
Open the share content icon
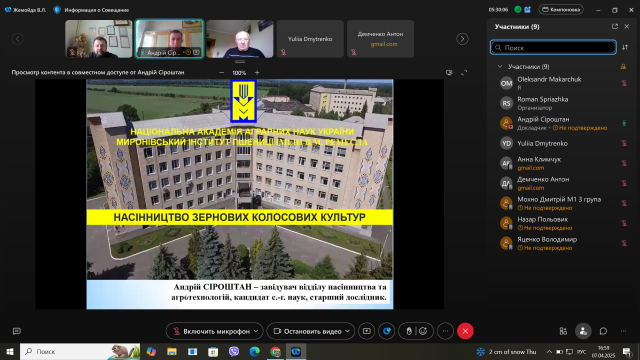click(x=367, y=331)
